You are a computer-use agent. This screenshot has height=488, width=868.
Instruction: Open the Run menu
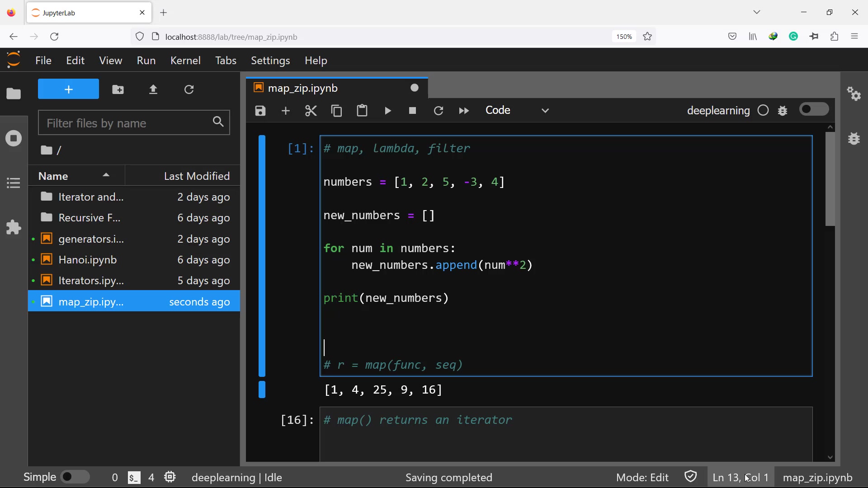pyautogui.click(x=146, y=61)
